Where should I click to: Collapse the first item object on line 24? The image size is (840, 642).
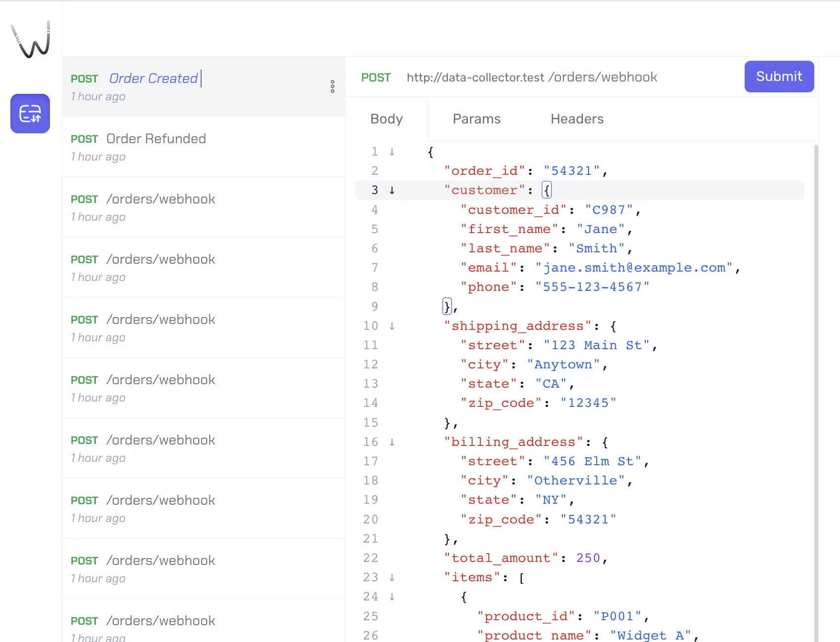click(x=392, y=597)
